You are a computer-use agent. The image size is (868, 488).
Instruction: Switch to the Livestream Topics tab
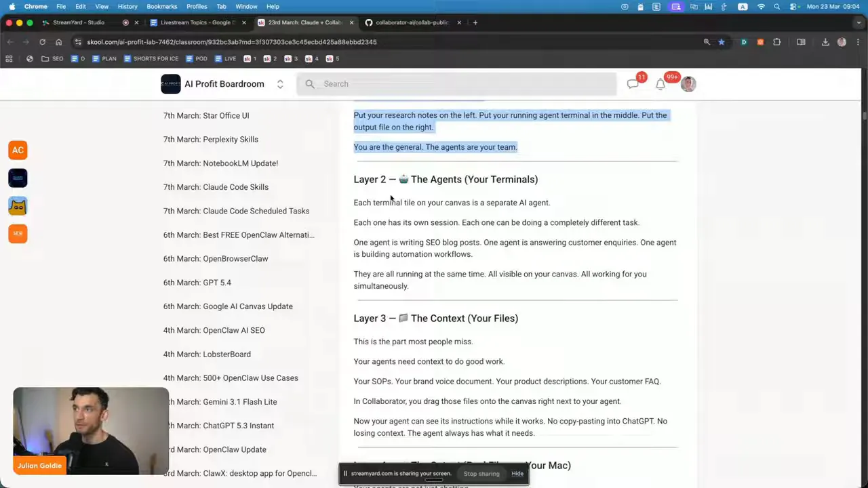(198, 22)
